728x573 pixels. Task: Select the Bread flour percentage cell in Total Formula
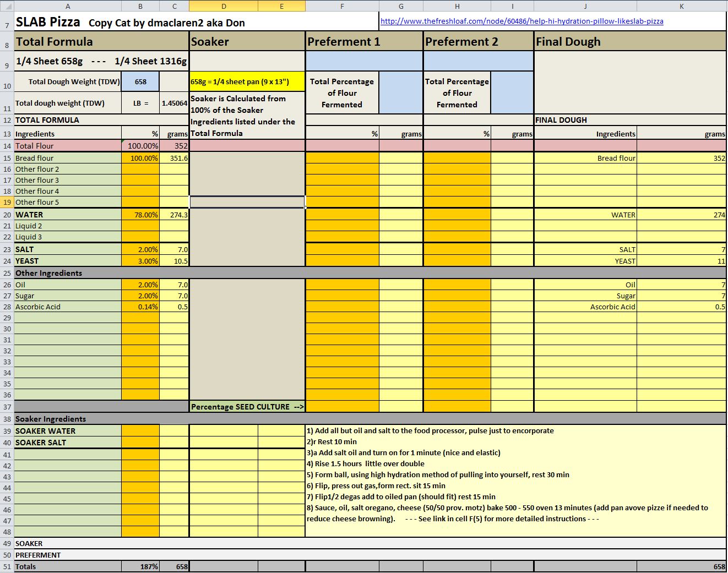click(x=140, y=158)
